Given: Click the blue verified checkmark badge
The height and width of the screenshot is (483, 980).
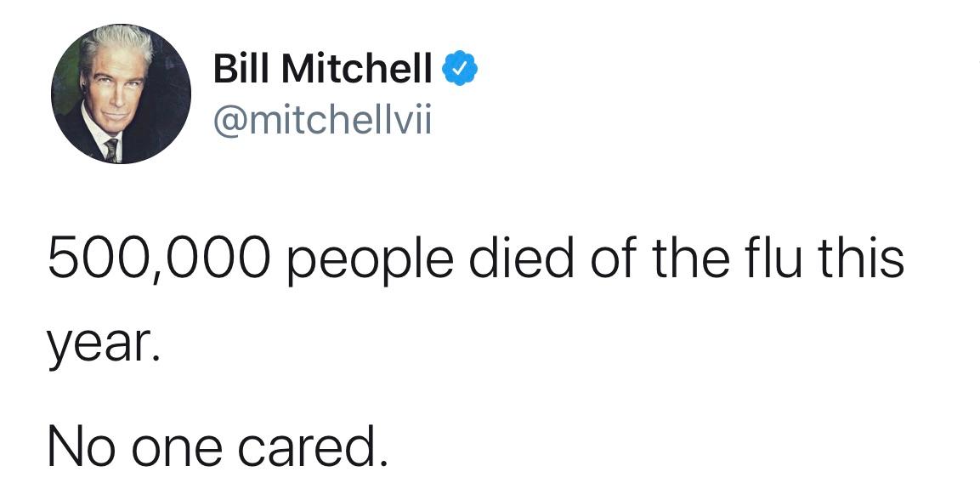Looking at the screenshot, I should pyautogui.click(x=460, y=69).
